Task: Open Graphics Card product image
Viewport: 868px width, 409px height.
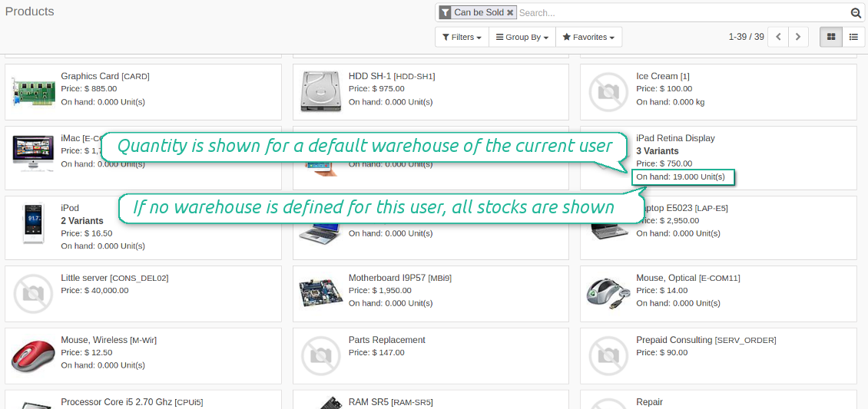Action: coord(32,92)
